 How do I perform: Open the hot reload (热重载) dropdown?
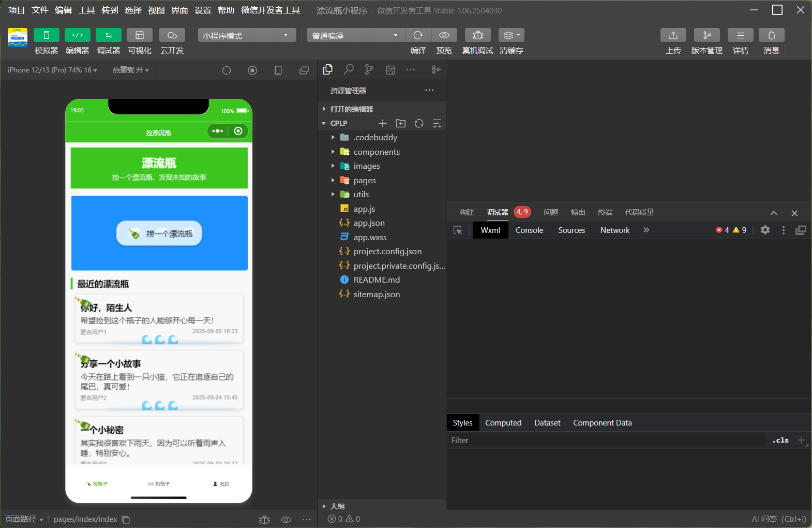click(x=130, y=70)
